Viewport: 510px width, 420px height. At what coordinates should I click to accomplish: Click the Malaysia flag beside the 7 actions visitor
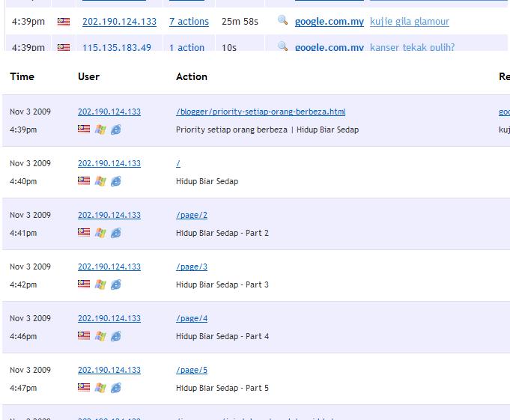click(64, 22)
